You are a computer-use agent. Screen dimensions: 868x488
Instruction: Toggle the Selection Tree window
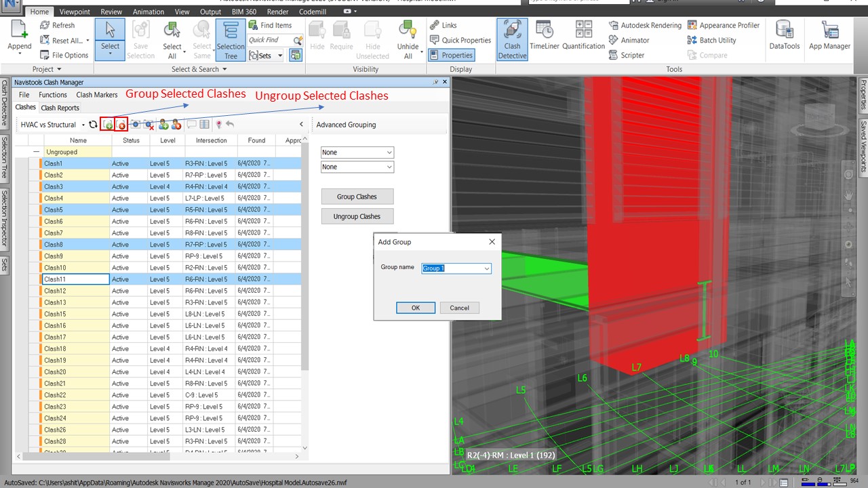(231, 39)
